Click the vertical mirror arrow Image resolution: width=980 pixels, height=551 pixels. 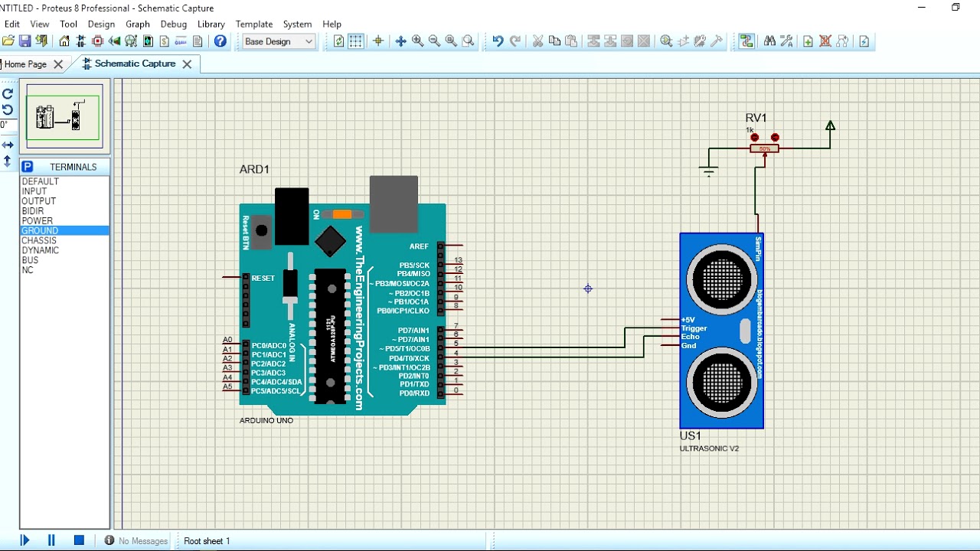8,161
